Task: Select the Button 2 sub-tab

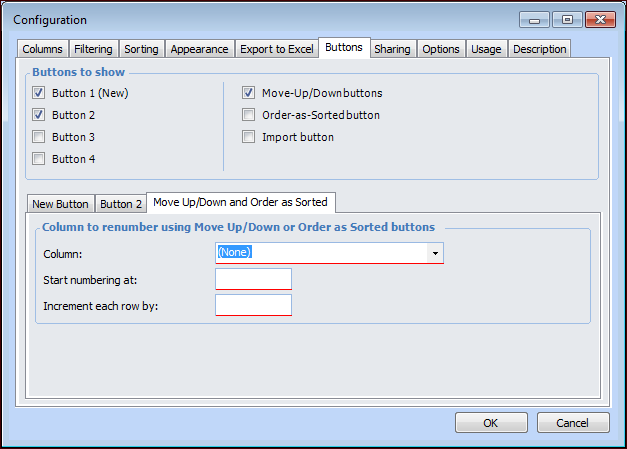Action: 121,204
